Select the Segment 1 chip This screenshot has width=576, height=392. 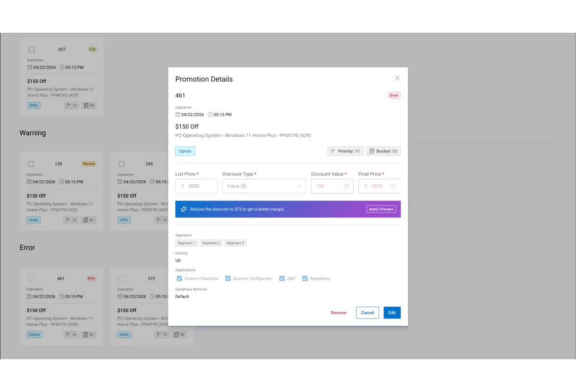click(186, 243)
